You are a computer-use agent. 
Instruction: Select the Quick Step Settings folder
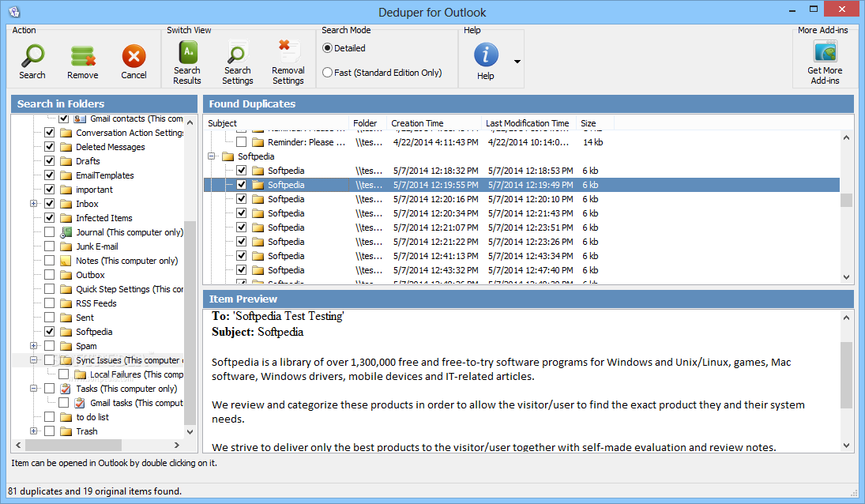pos(130,289)
